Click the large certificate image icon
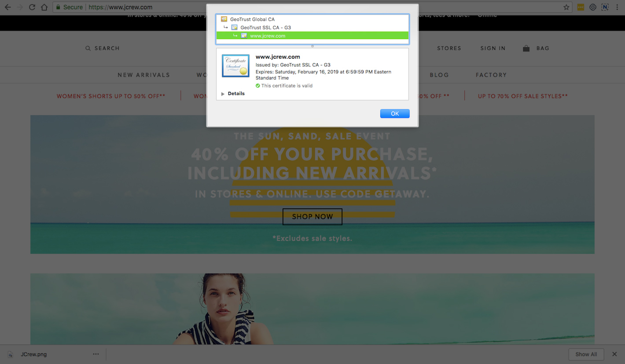Screen dimensions: 625x364 coord(235,66)
